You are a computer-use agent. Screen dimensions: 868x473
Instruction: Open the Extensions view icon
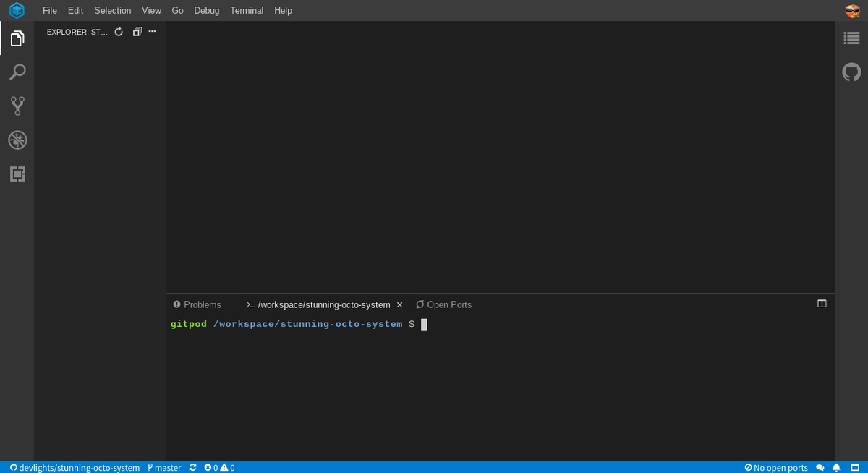17,174
